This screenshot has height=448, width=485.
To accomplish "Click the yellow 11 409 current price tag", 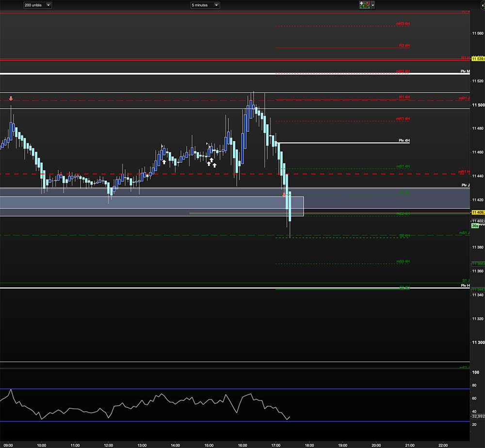I will [x=478, y=212].
